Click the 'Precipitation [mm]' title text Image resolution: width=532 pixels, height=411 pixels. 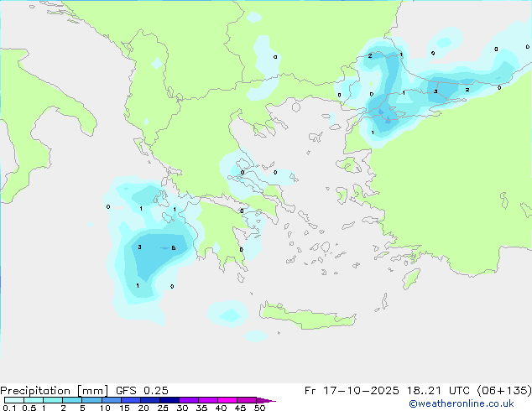pos(55,391)
